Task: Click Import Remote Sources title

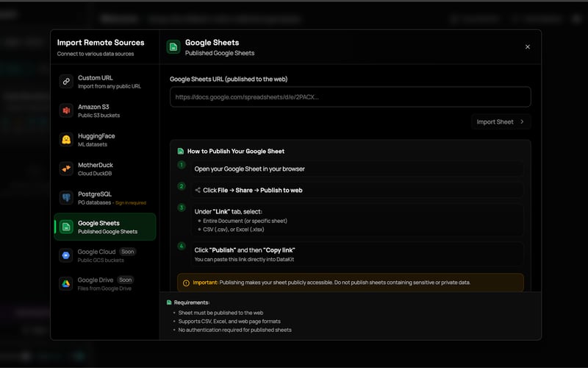Action: [x=101, y=43]
